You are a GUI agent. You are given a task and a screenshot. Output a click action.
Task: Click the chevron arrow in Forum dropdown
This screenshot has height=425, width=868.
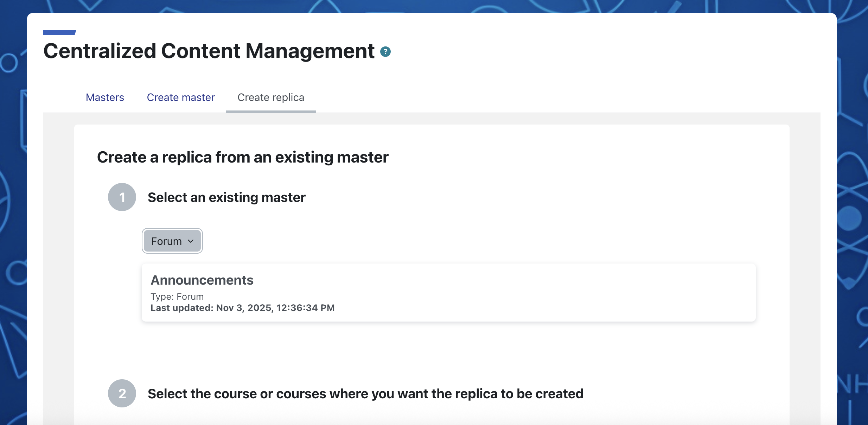click(191, 241)
